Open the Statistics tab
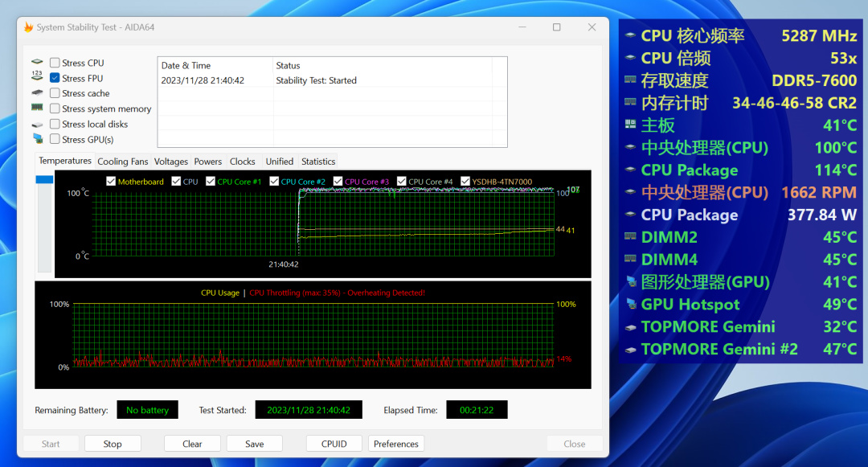Image resolution: width=868 pixels, height=467 pixels. (x=318, y=162)
